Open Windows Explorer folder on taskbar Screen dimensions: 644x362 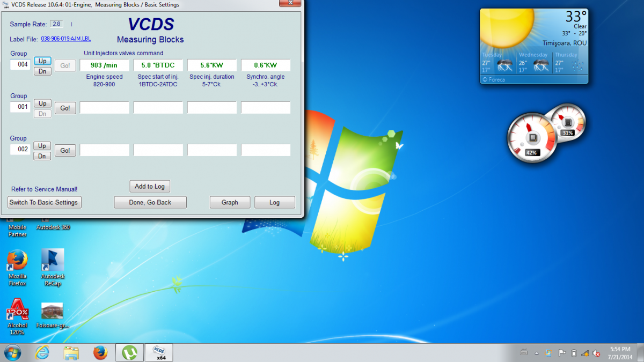point(71,352)
